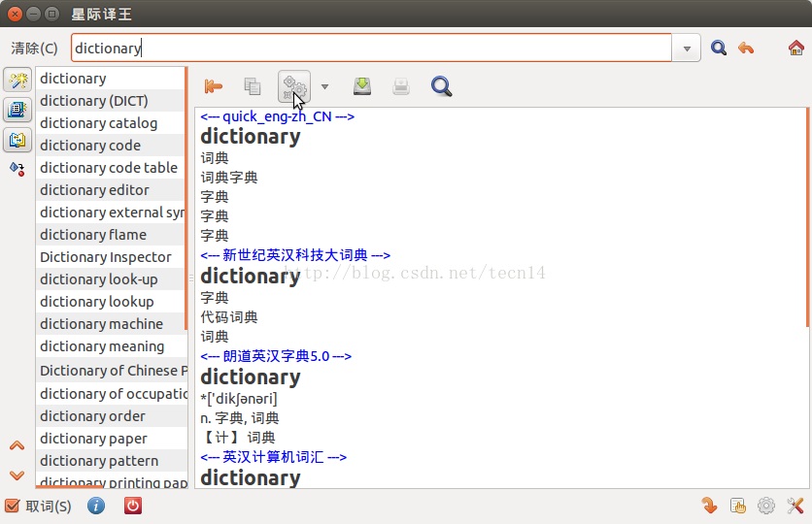Image resolution: width=812 pixels, height=524 pixels.
Task: Click the search magnifier icon beside input
Action: click(x=718, y=49)
